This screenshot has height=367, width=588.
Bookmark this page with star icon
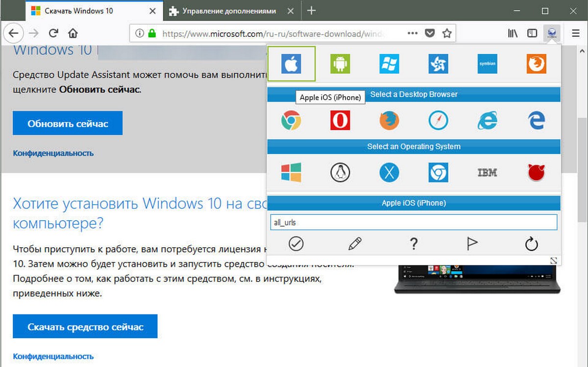[446, 33]
